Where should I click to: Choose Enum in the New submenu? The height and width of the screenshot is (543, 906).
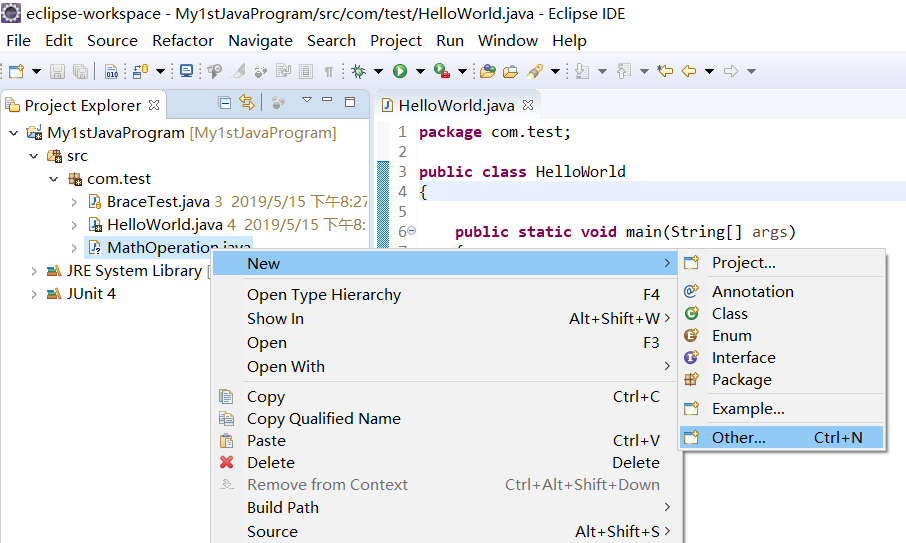782,336
